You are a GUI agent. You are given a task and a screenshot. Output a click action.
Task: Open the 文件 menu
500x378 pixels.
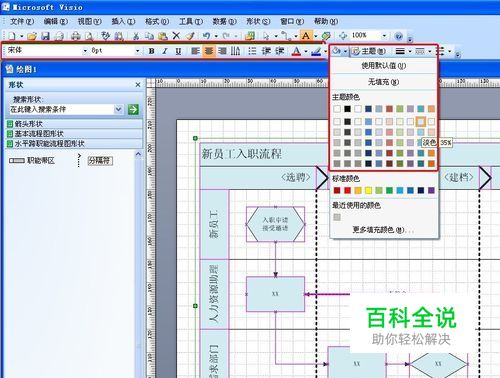[22, 21]
